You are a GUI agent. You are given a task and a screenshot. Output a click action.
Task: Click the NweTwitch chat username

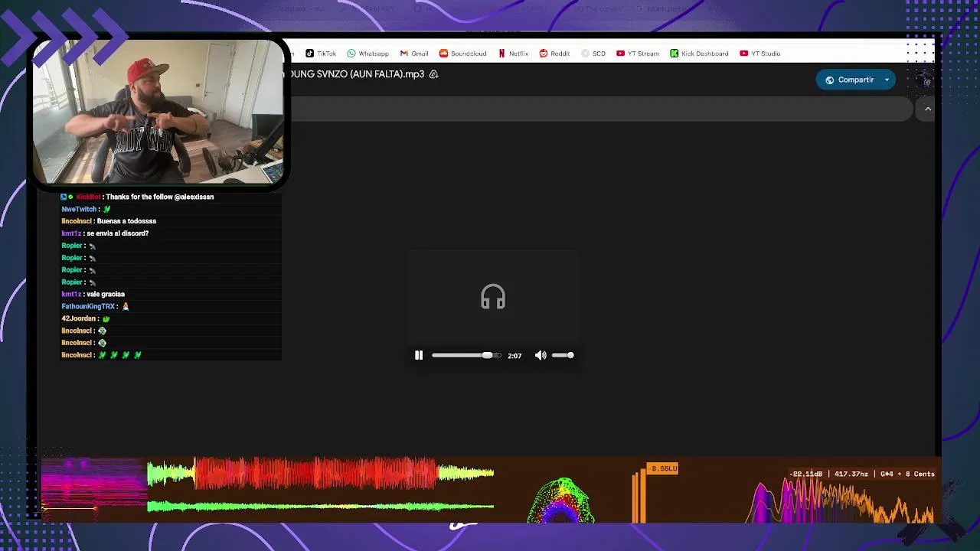pos(80,209)
